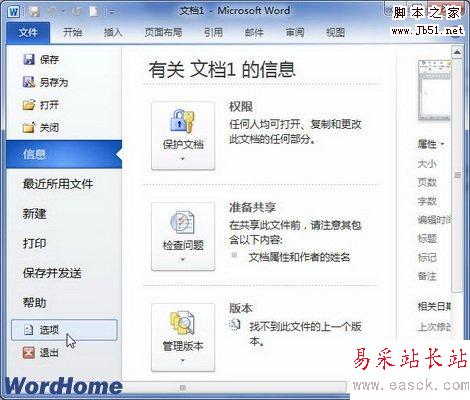This screenshot has height=400, width=470.
Task: Open 帮助 in the backstage menu
Action: tap(34, 303)
